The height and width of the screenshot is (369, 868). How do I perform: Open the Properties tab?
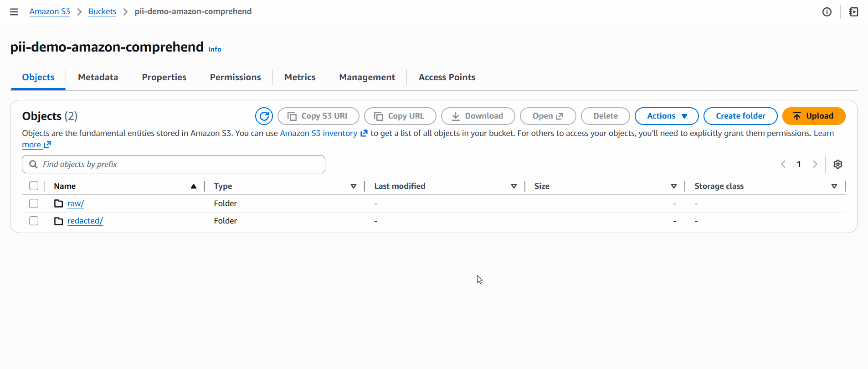164,77
